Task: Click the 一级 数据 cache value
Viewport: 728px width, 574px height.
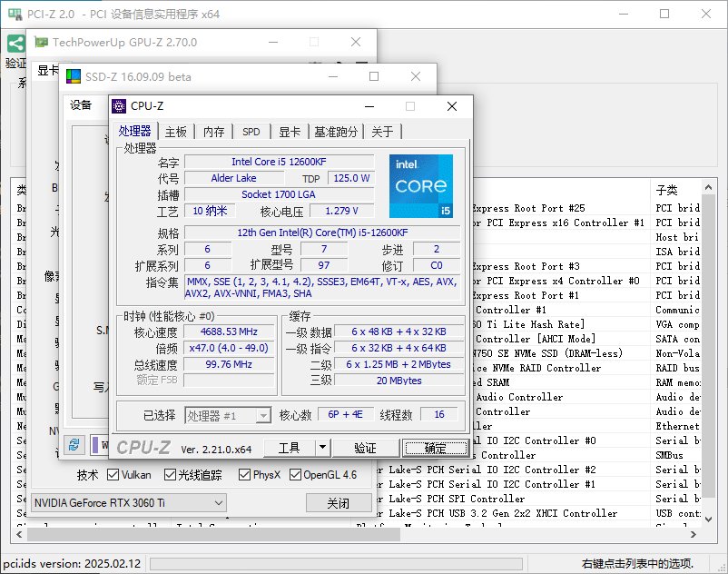Action: pyautogui.click(x=398, y=332)
